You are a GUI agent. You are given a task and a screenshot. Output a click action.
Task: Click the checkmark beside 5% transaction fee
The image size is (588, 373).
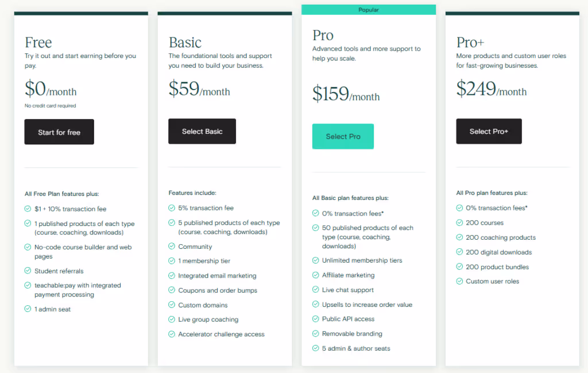pos(171,207)
